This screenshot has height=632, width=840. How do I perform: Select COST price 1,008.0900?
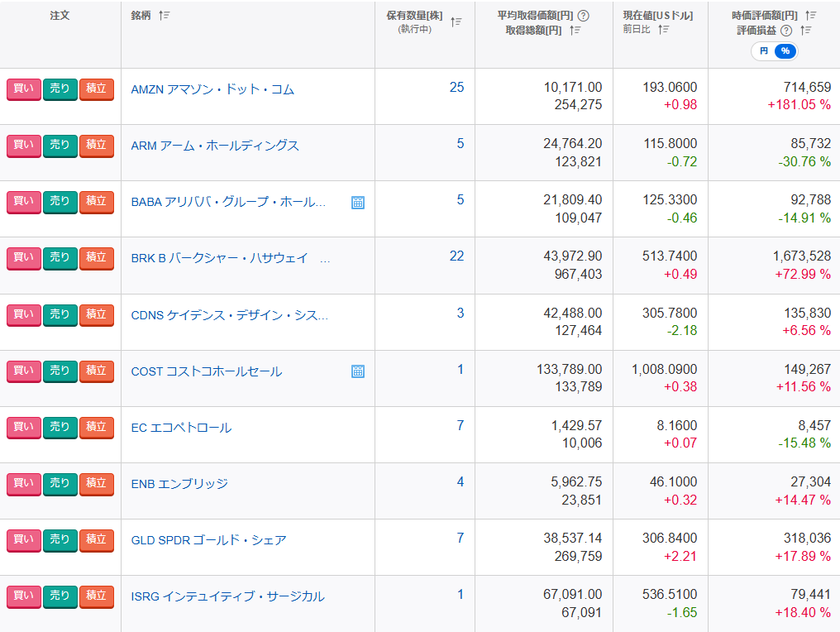click(x=664, y=369)
